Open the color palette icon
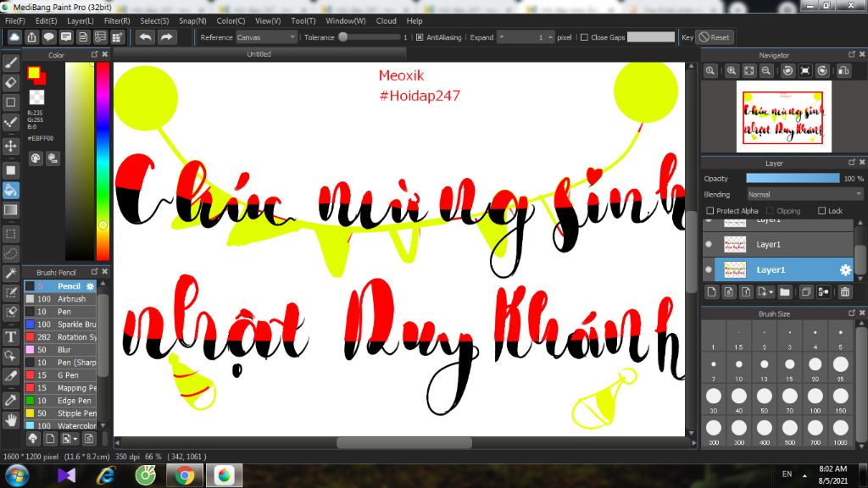Viewport: 868px width, 488px height. (36, 158)
